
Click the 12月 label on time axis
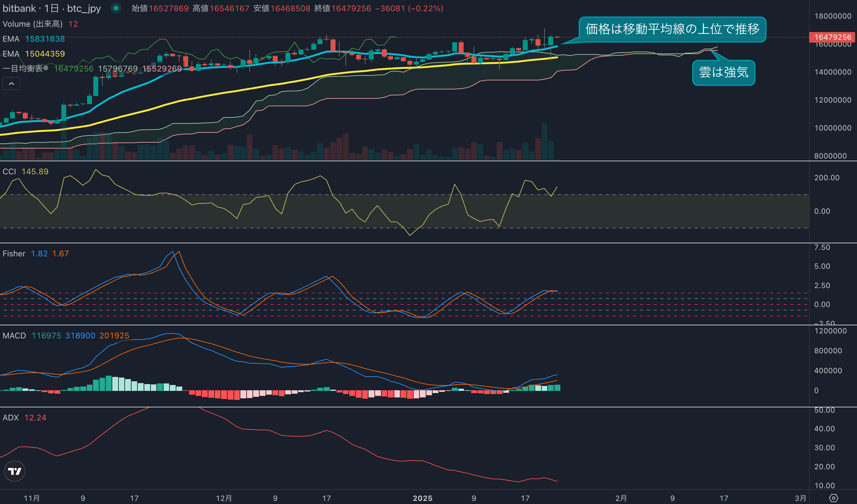pos(224,498)
